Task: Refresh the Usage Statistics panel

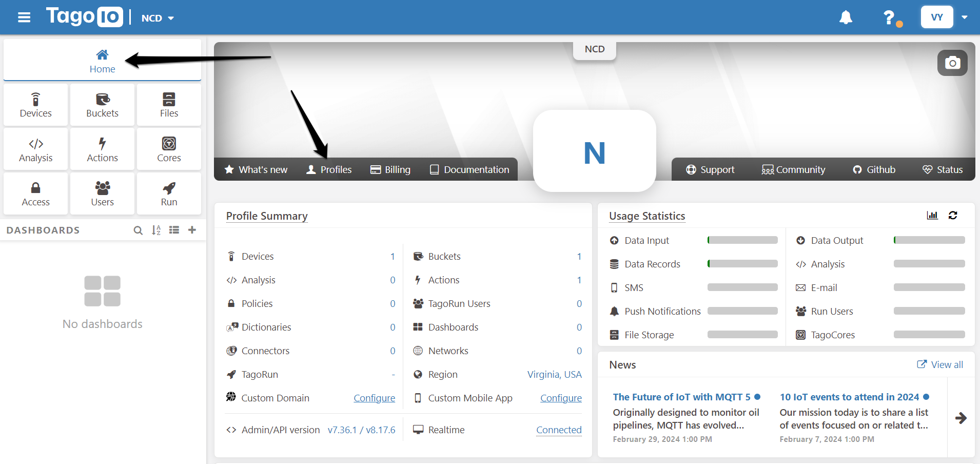Action: tap(952, 215)
